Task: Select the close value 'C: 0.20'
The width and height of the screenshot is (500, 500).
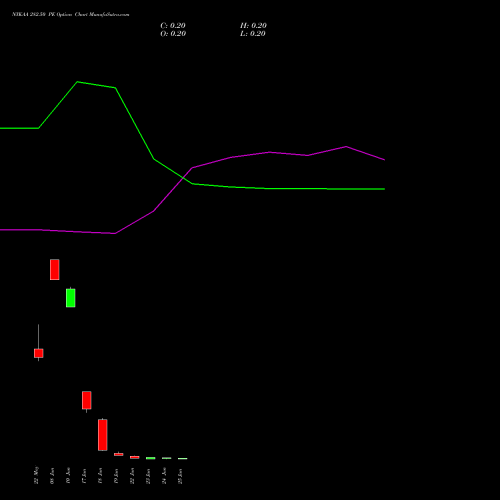Action: [173, 26]
